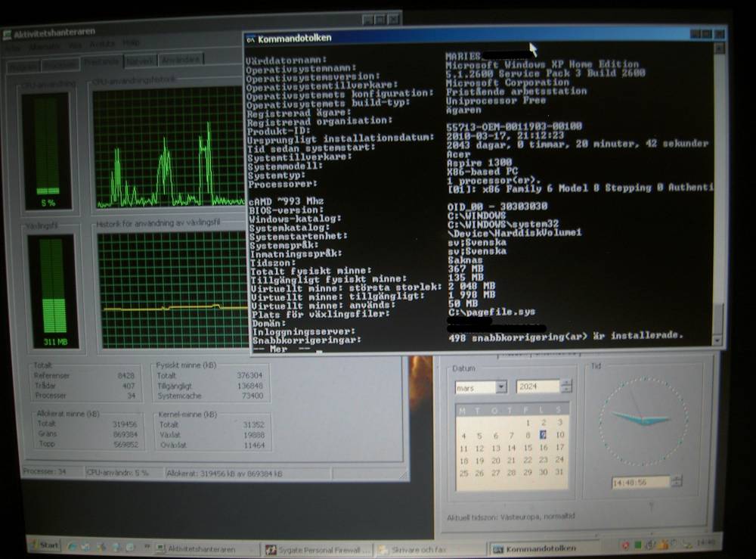The image size is (756, 559).
Task: Click status bar "Allokerat: 319456 kB av 869384 kB"
Action: coord(225,474)
